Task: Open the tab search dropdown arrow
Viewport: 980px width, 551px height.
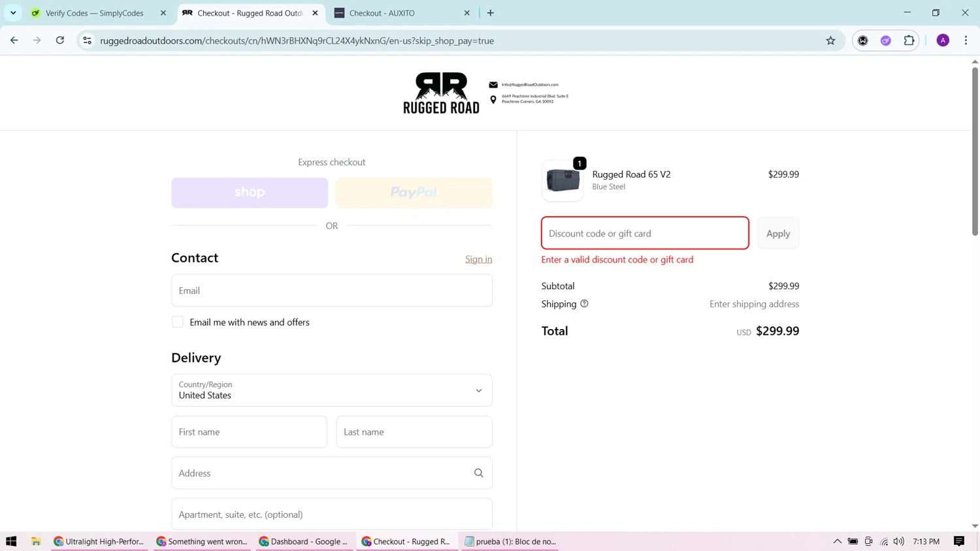Action: (13, 13)
